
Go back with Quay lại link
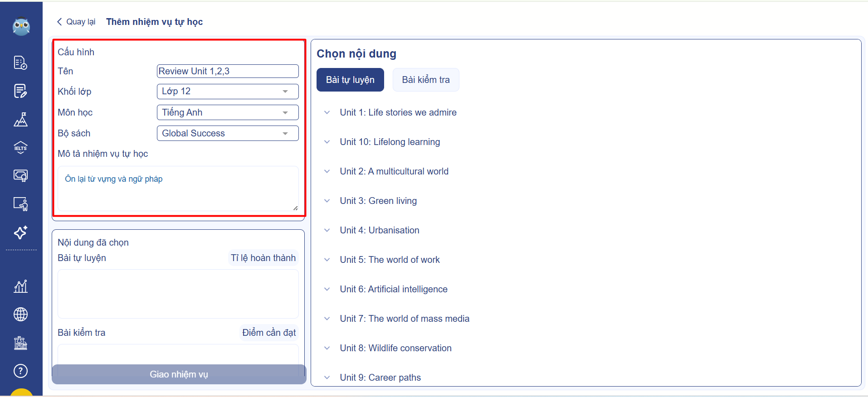(x=76, y=22)
